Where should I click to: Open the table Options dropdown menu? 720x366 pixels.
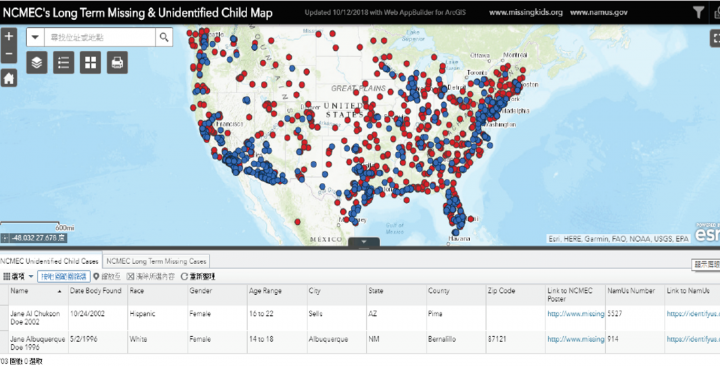pos(18,276)
